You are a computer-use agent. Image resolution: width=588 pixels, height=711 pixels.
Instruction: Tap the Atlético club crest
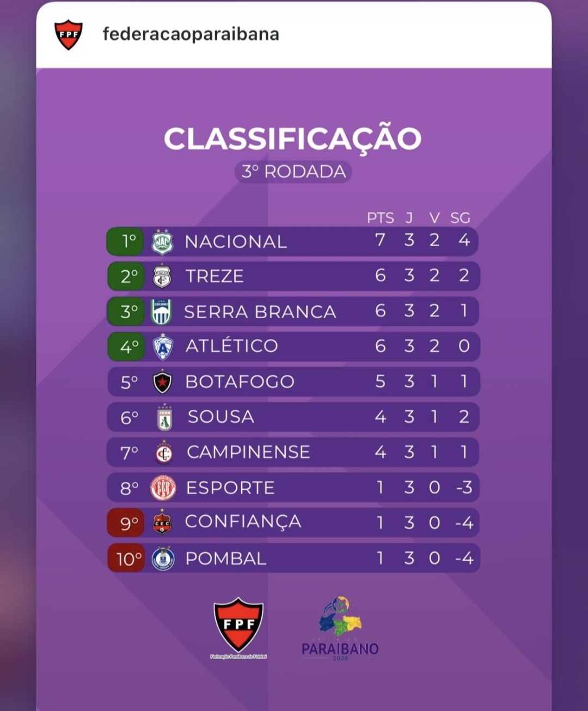tap(163, 347)
